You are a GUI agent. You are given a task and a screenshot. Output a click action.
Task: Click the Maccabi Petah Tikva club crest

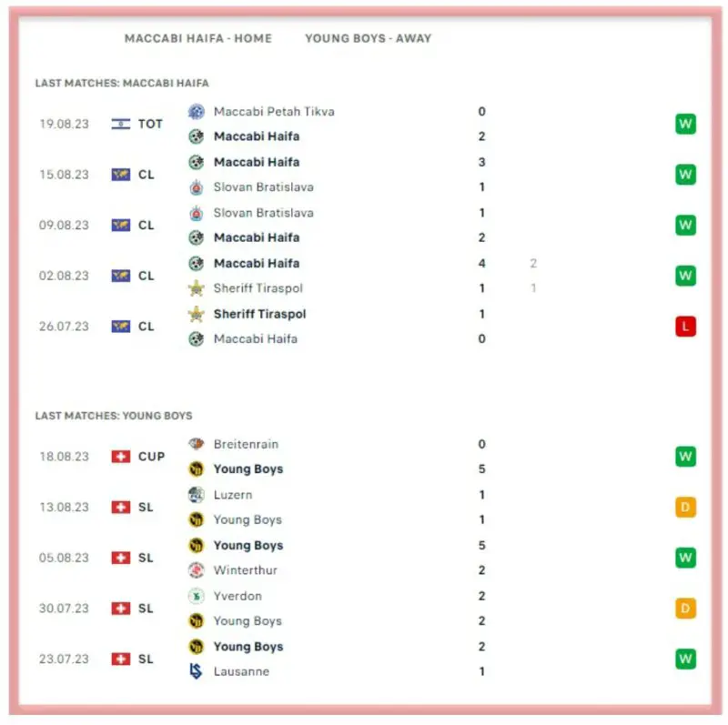(196, 112)
